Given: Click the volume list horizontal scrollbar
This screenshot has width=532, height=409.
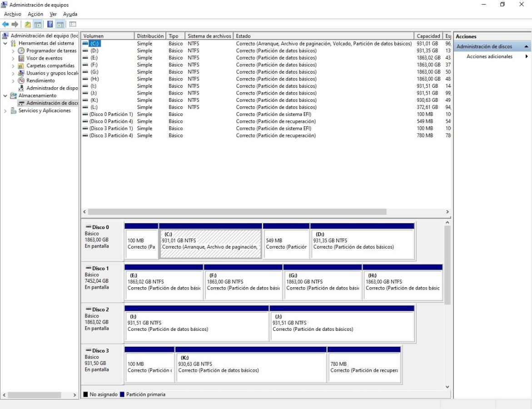Looking at the screenshot, I should pyautogui.click(x=237, y=212).
